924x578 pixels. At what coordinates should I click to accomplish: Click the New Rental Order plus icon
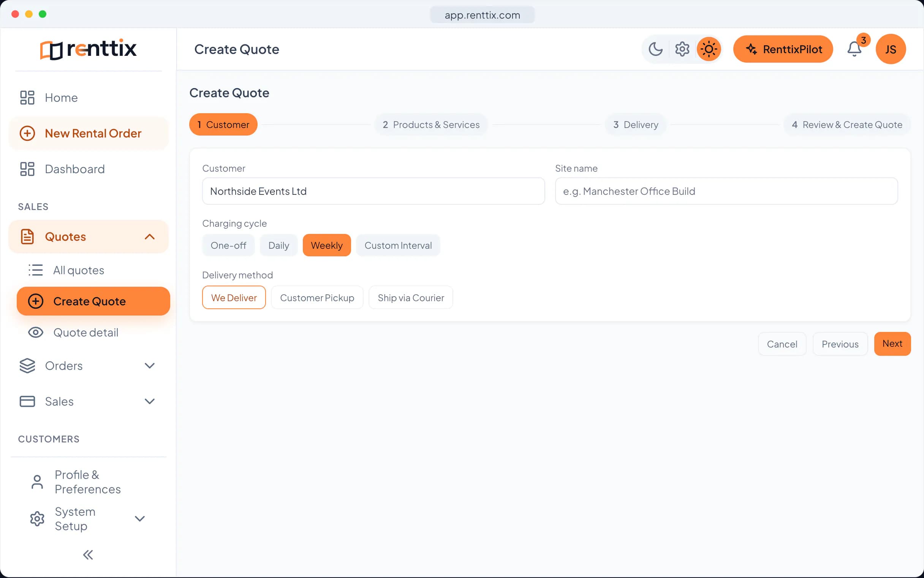point(27,133)
